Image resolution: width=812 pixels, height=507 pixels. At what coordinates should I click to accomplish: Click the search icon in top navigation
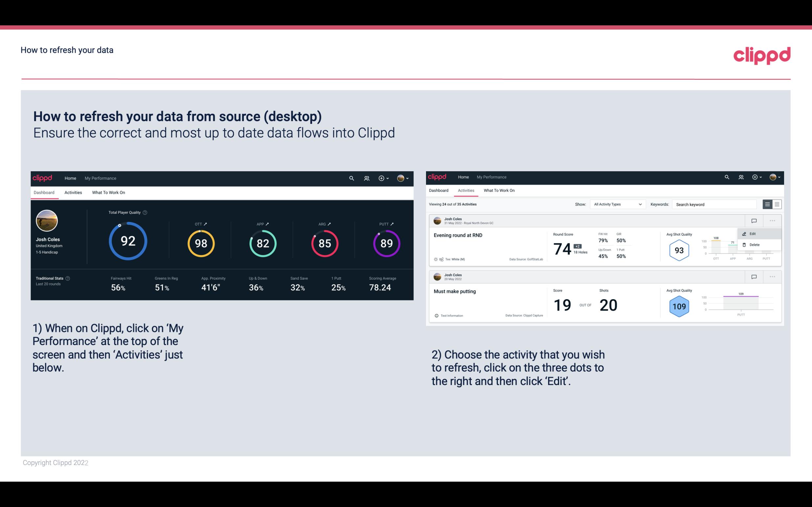tap(351, 177)
